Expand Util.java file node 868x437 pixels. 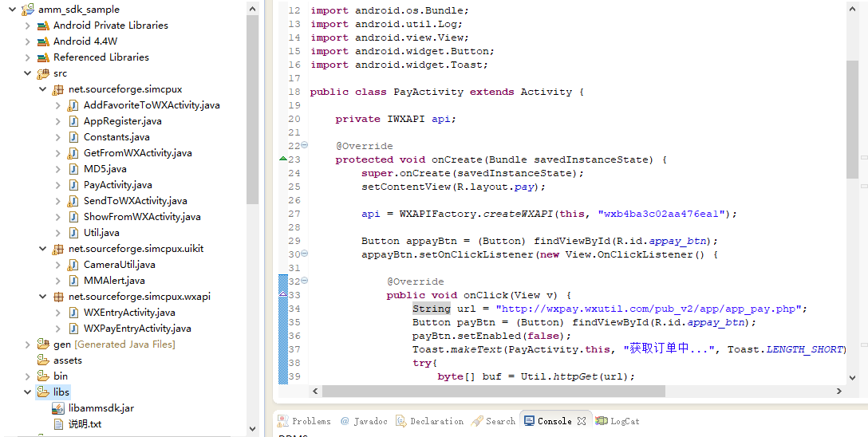pos(57,232)
